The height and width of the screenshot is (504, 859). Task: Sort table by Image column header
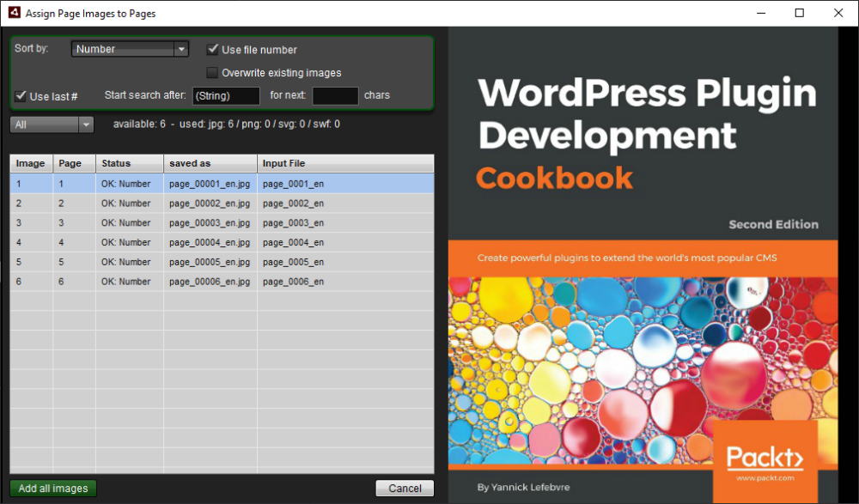(x=31, y=163)
